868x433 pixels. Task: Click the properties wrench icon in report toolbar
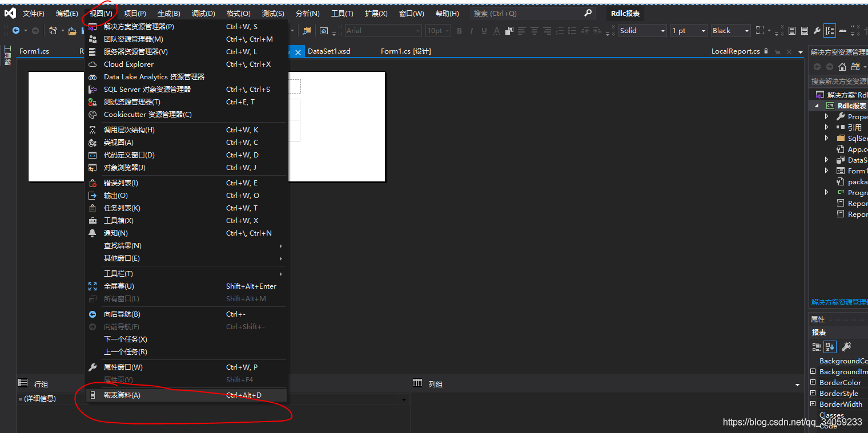[817, 31]
